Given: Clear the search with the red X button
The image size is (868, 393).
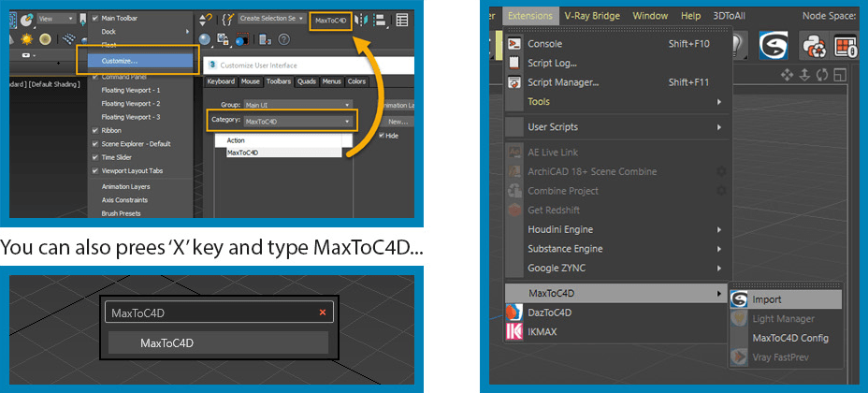Looking at the screenshot, I should [323, 313].
